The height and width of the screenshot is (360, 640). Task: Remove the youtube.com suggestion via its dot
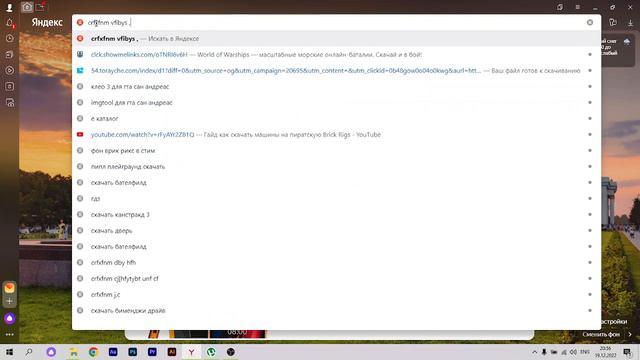[x=590, y=134]
